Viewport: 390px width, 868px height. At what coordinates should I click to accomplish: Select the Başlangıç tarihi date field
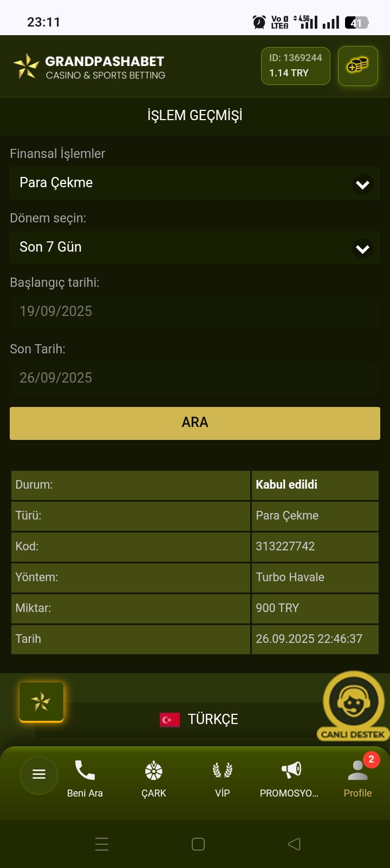(x=195, y=311)
